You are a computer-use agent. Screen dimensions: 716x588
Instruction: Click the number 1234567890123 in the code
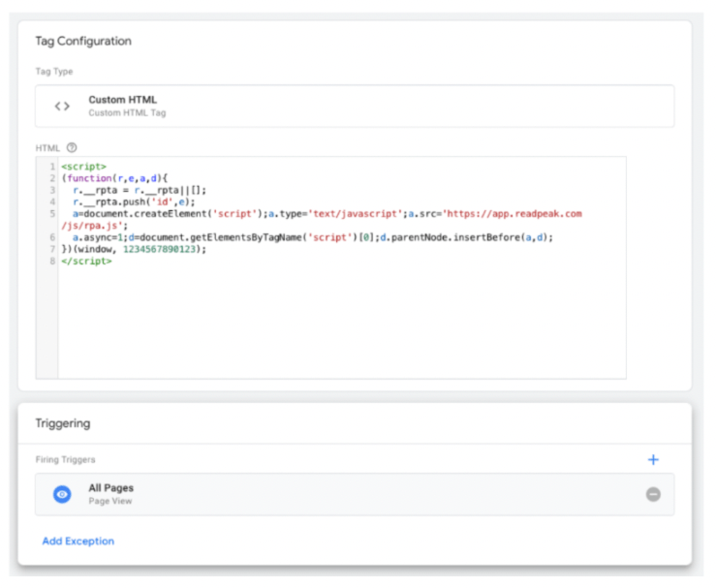pos(159,249)
